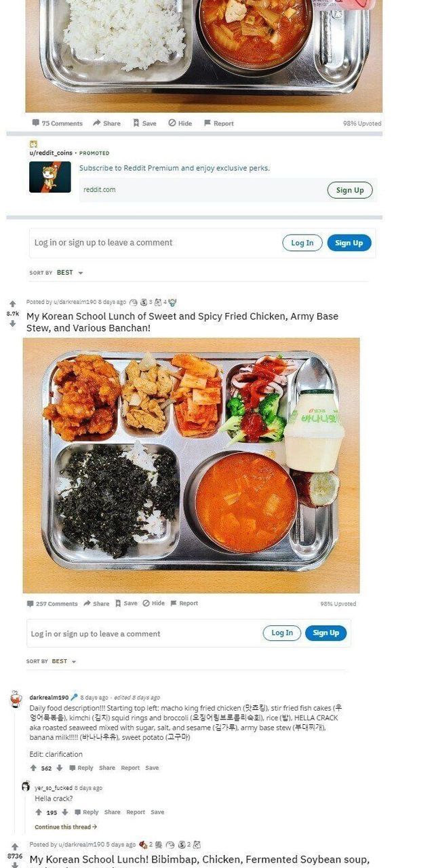The height and width of the screenshot is (868, 434).
Task: Upvote darkrealm190's food description comment
Action: [x=33, y=768]
